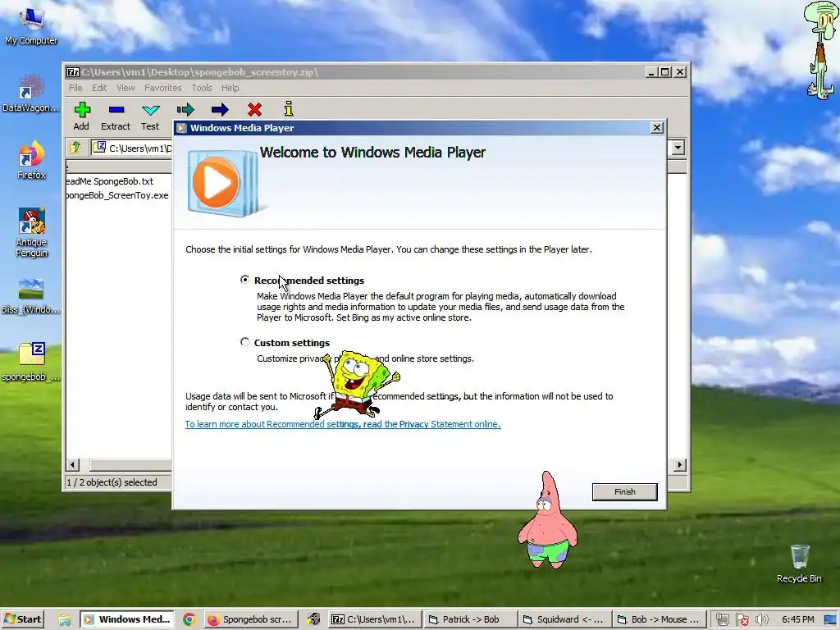Click the volume speaker tray icon

761,619
